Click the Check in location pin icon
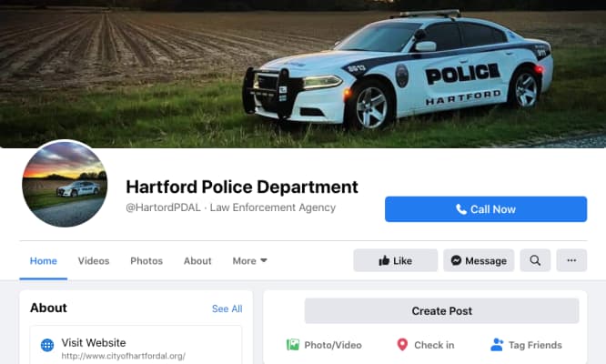The image size is (606, 364). pos(402,344)
